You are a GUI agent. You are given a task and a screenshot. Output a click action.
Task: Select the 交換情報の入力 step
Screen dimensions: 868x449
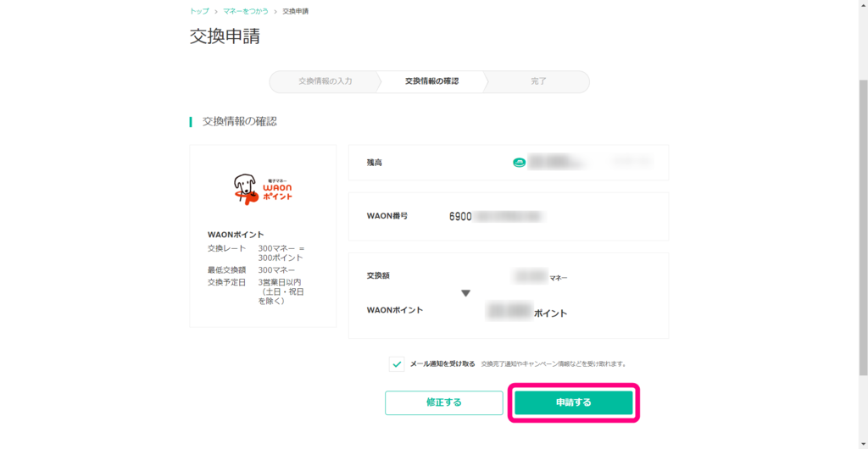click(325, 81)
